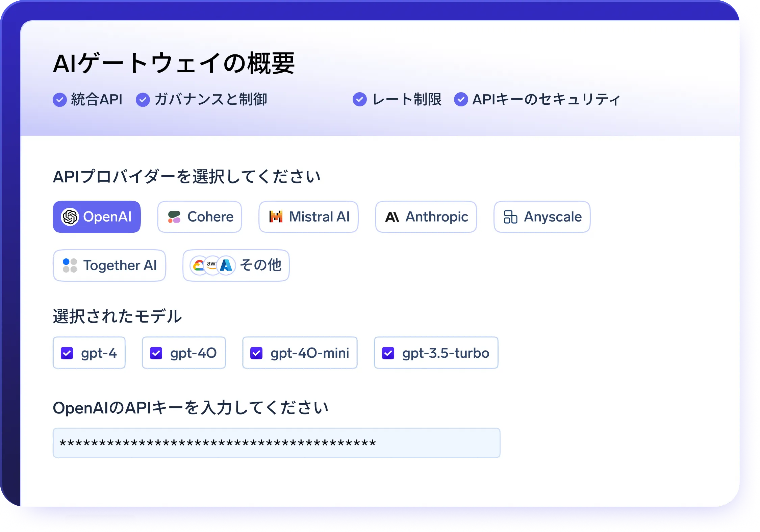Click the Cohere logo icon

(x=174, y=217)
